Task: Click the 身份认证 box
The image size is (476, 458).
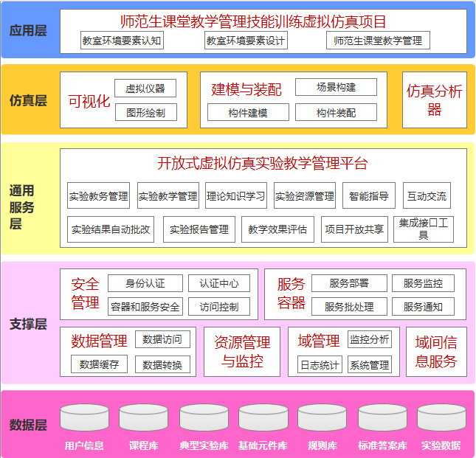Action: click(145, 283)
